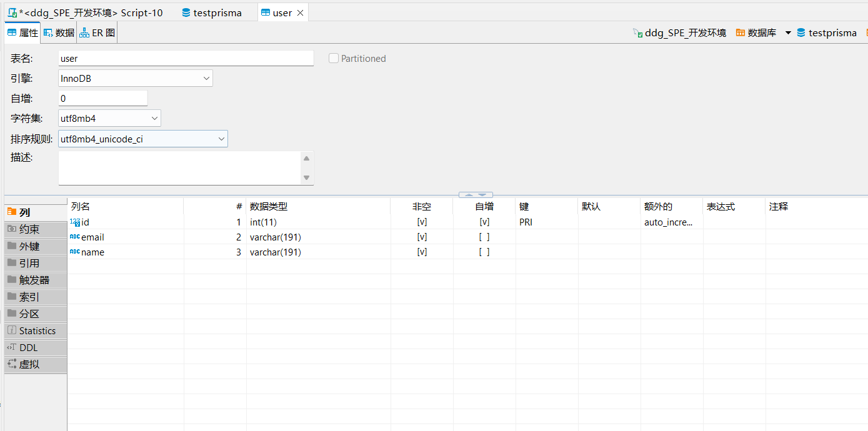
Task: Expand the arrow after 数据库 breadcrumb
Action: click(788, 33)
